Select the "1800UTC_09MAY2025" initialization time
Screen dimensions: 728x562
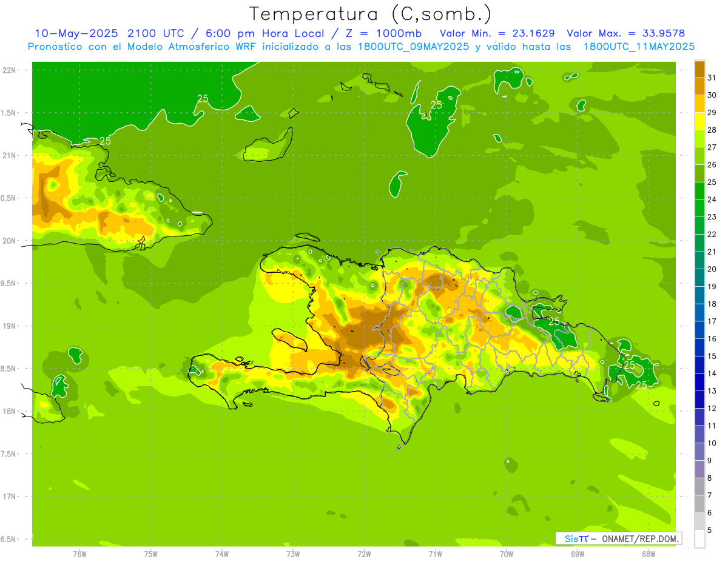click(413, 46)
